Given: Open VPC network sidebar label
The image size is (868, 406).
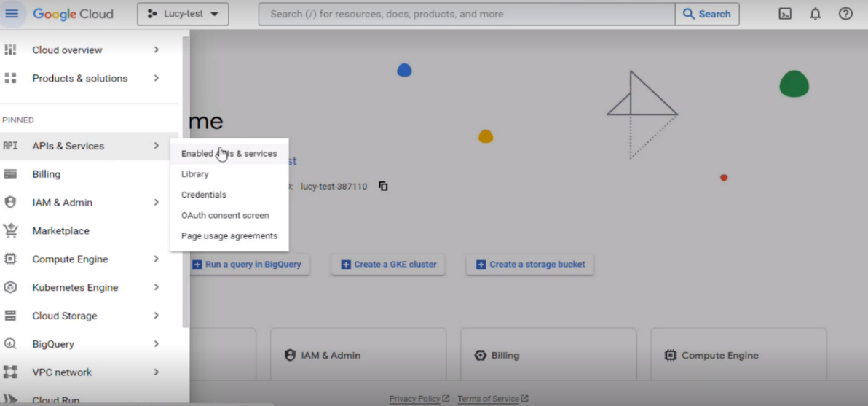Looking at the screenshot, I should (x=62, y=372).
